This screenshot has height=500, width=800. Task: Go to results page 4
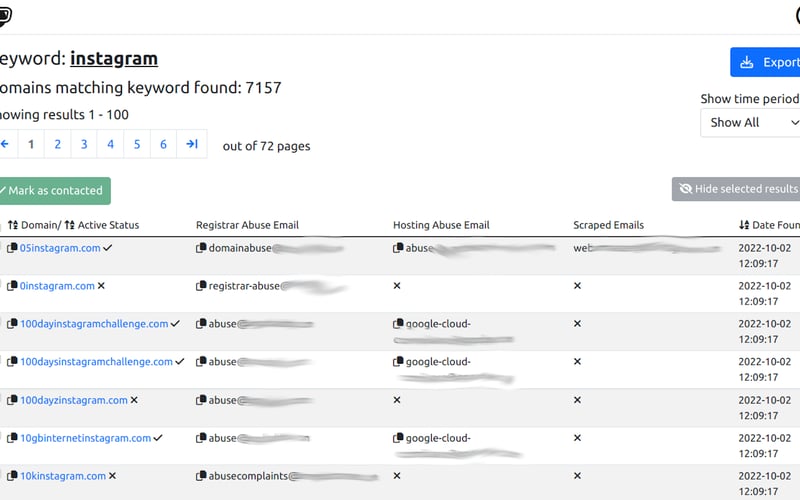[110, 144]
